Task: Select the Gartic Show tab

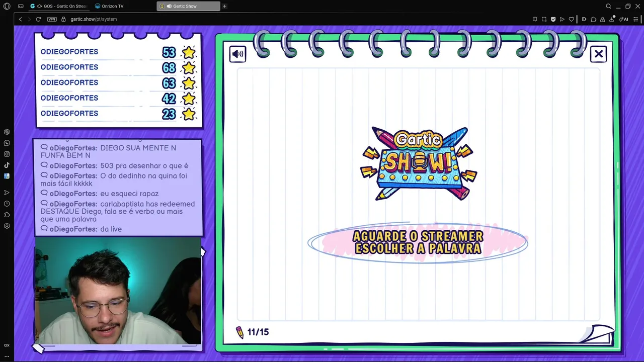Action: [x=188, y=6]
